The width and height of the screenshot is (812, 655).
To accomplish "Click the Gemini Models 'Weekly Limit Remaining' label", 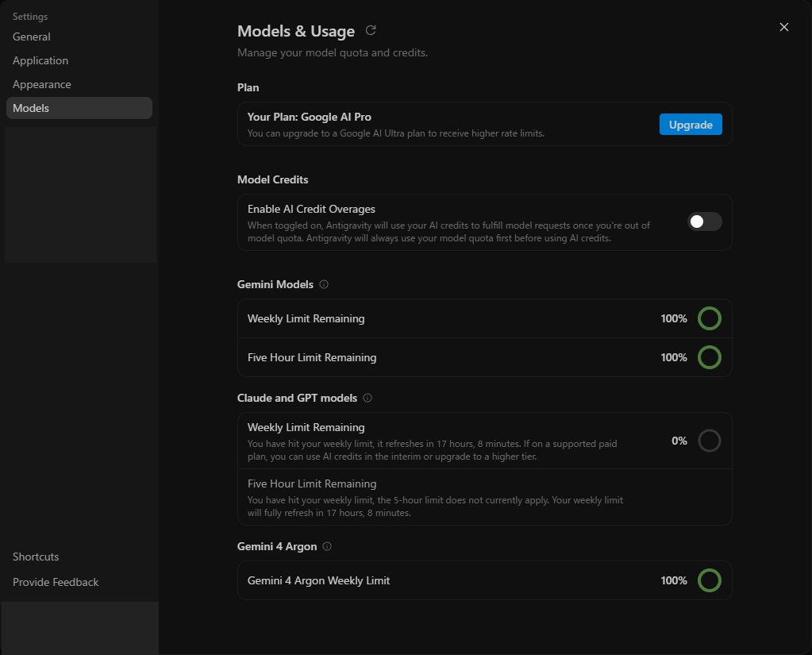I will click(x=306, y=318).
